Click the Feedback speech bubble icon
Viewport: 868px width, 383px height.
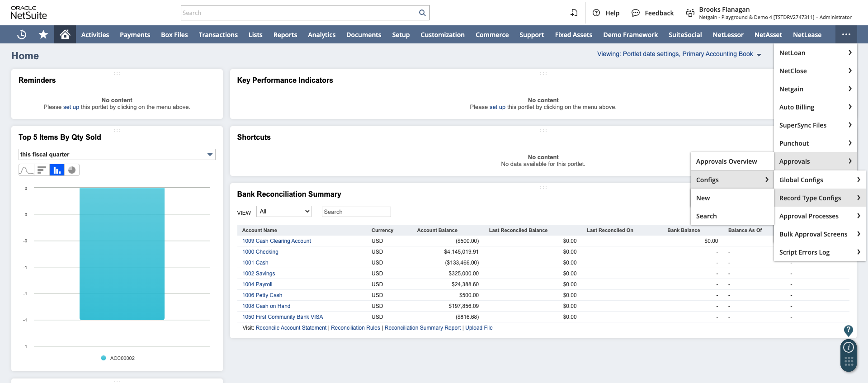[x=636, y=13]
